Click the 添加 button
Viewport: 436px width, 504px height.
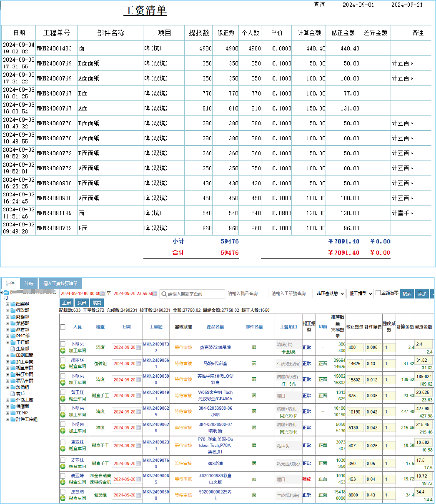[x=422, y=293]
